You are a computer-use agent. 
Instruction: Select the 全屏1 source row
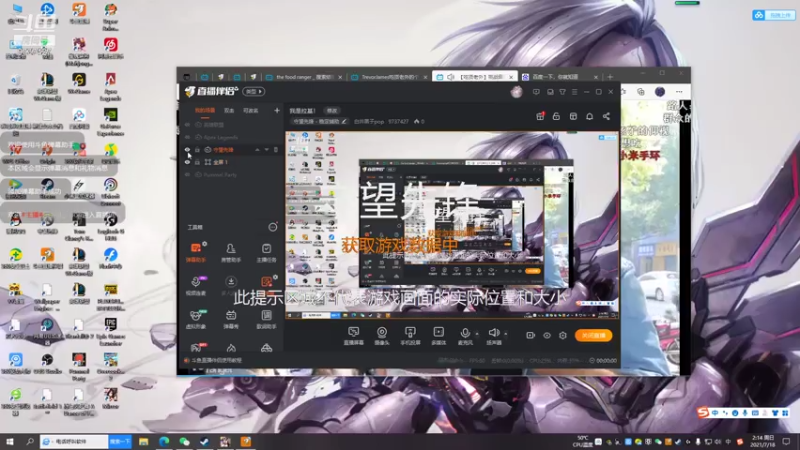click(x=231, y=162)
